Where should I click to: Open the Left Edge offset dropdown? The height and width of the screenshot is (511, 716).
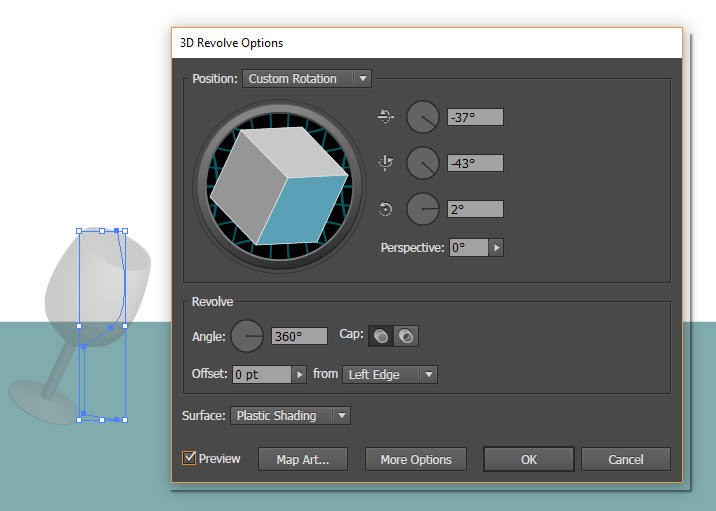[x=389, y=374]
